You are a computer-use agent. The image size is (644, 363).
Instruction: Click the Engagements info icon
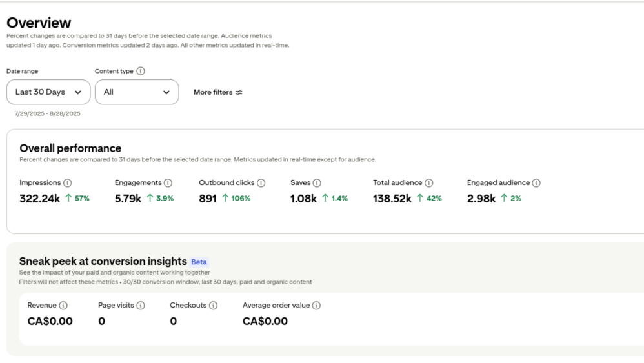[168, 182]
